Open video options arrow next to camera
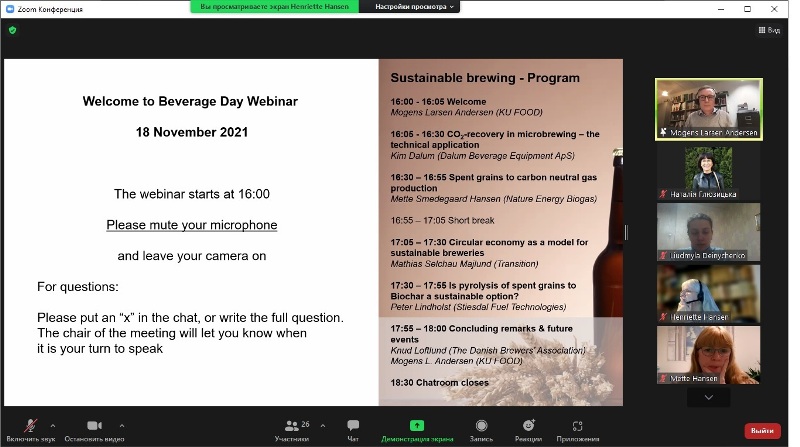800x447 pixels. (122, 425)
